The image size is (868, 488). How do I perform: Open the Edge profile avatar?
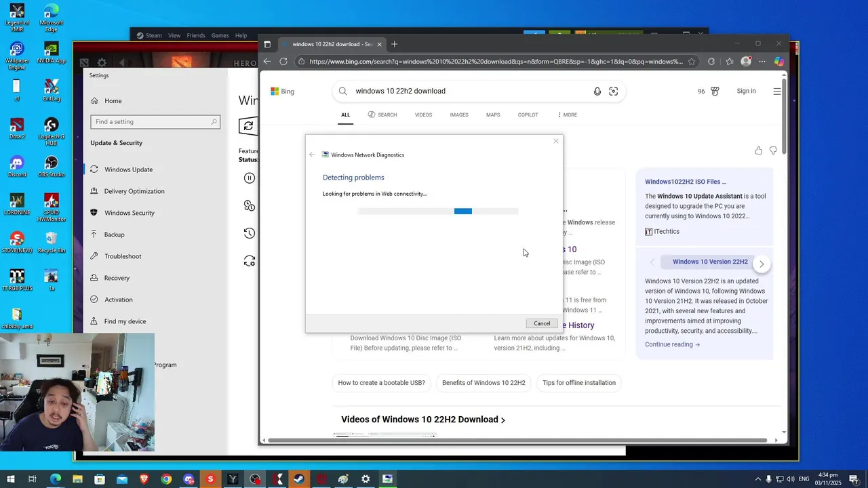746,61
